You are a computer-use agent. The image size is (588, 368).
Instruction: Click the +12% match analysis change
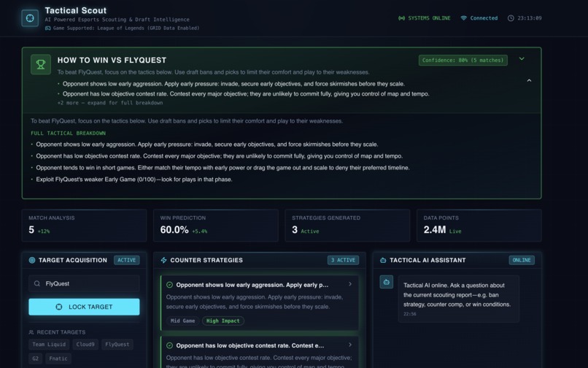pyautogui.click(x=44, y=231)
